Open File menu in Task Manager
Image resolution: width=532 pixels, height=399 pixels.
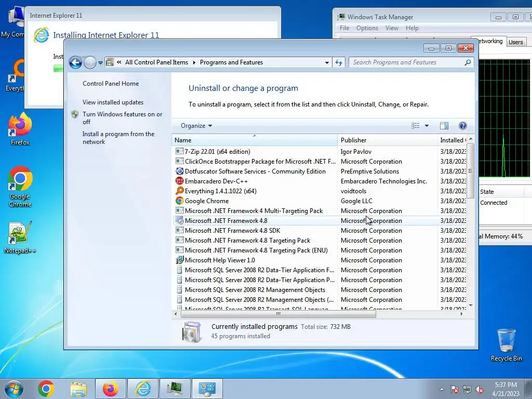click(x=344, y=28)
